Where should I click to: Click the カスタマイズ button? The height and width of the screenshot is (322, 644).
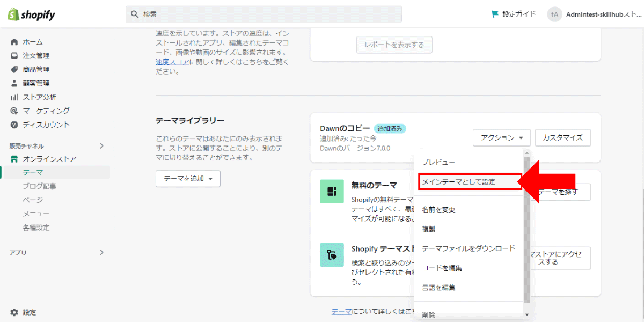pos(563,137)
